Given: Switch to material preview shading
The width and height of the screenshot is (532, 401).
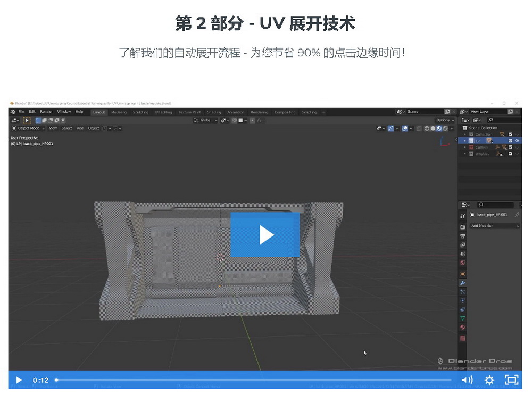Looking at the screenshot, I should point(439,128).
